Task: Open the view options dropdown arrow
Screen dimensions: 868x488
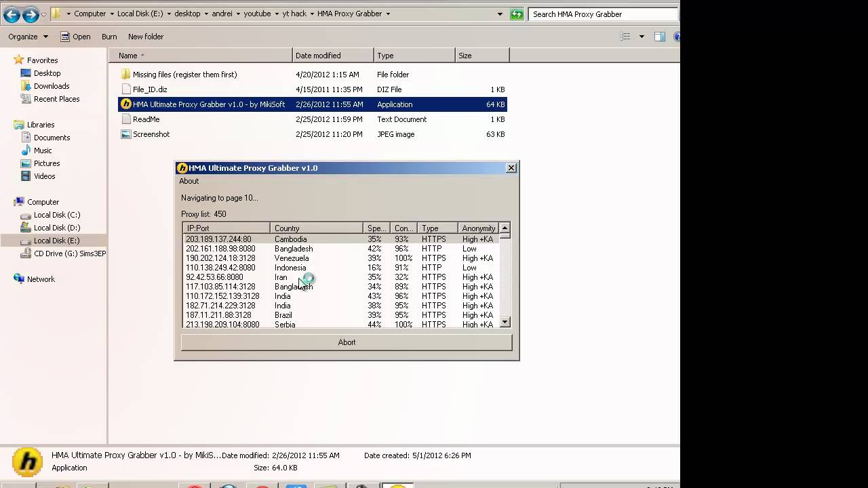Action: click(642, 37)
